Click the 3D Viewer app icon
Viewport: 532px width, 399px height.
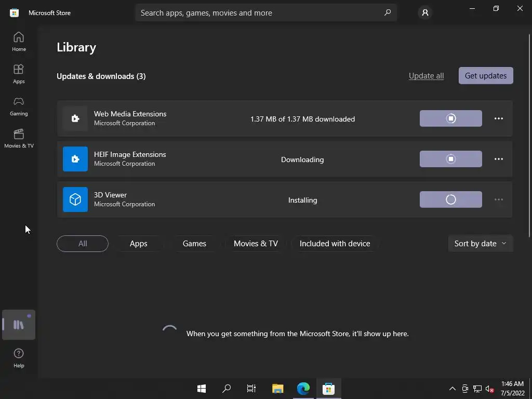tap(75, 199)
